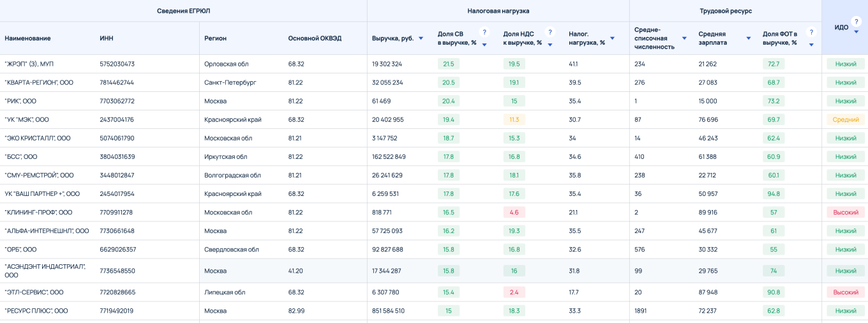868x323 pixels.
Task: Open company "БСС", ООО
Action: [x=21, y=156]
